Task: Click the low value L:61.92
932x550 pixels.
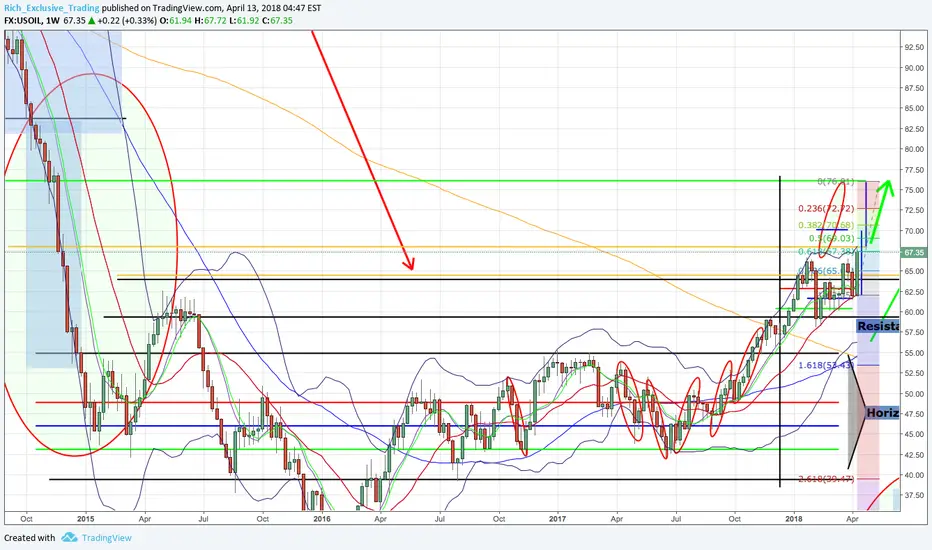Action: click(x=243, y=20)
